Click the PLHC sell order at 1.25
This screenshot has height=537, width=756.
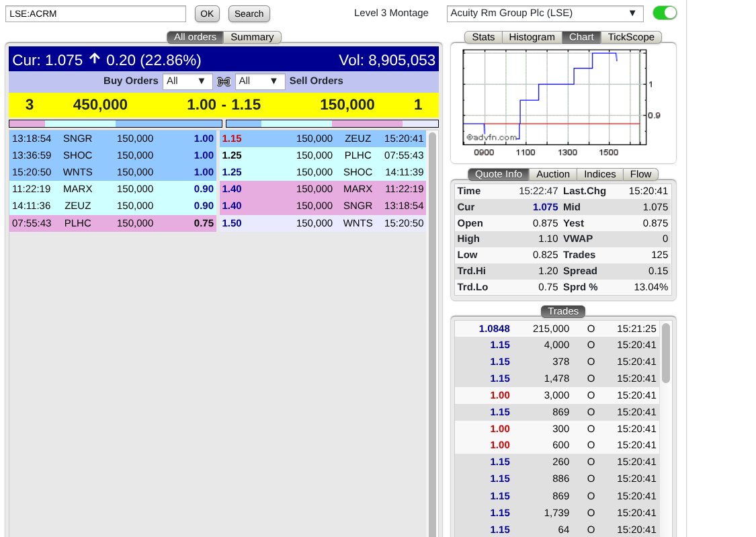tap(323, 156)
